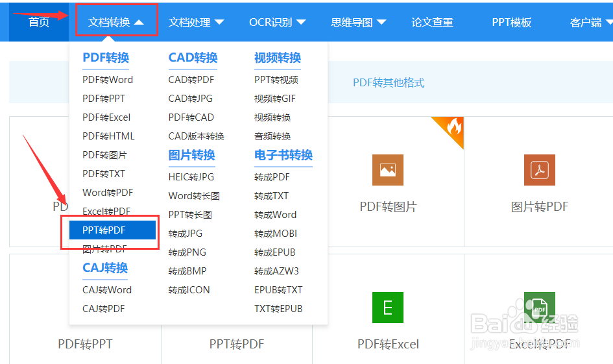Choose 音频转换 from the menu

pyautogui.click(x=272, y=136)
